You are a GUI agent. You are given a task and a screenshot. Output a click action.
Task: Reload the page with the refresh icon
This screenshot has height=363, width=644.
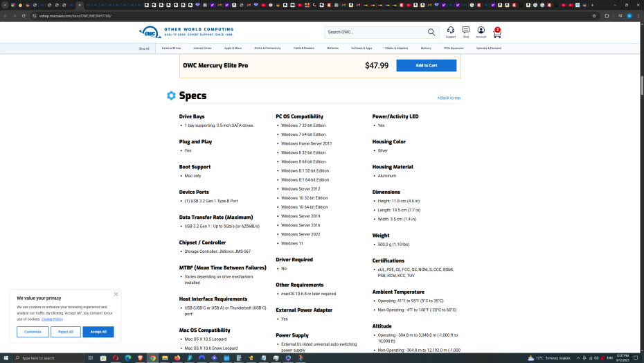coord(24,16)
